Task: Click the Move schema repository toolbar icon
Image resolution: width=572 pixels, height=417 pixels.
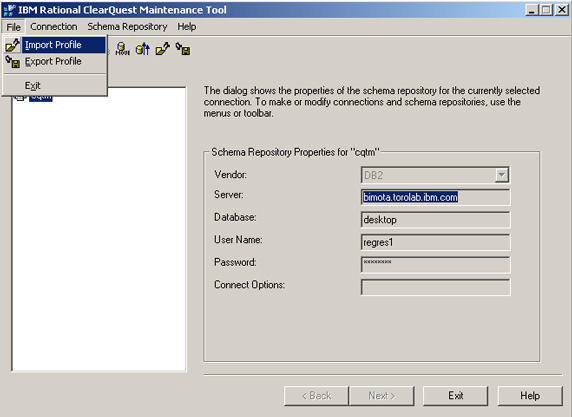Action: pos(123,49)
